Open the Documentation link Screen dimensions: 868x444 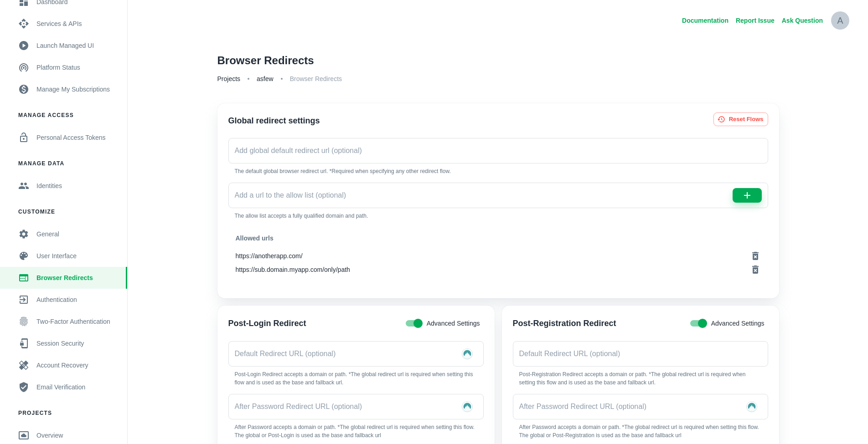[x=705, y=20]
